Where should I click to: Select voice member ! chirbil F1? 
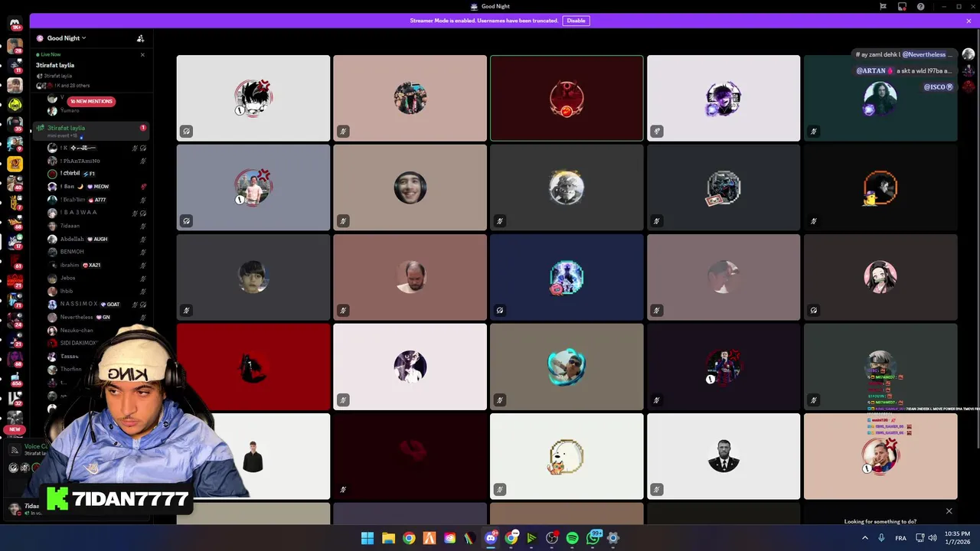click(96, 174)
